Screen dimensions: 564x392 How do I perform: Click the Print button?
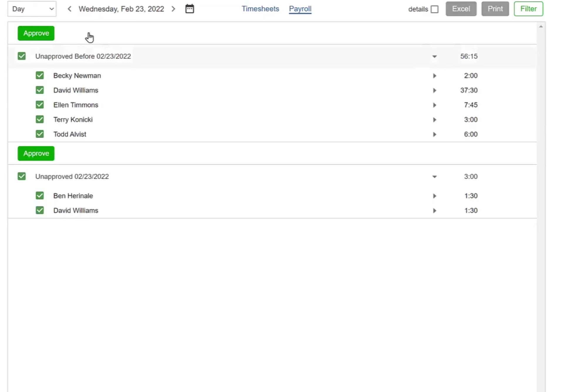[x=495, y=9]
